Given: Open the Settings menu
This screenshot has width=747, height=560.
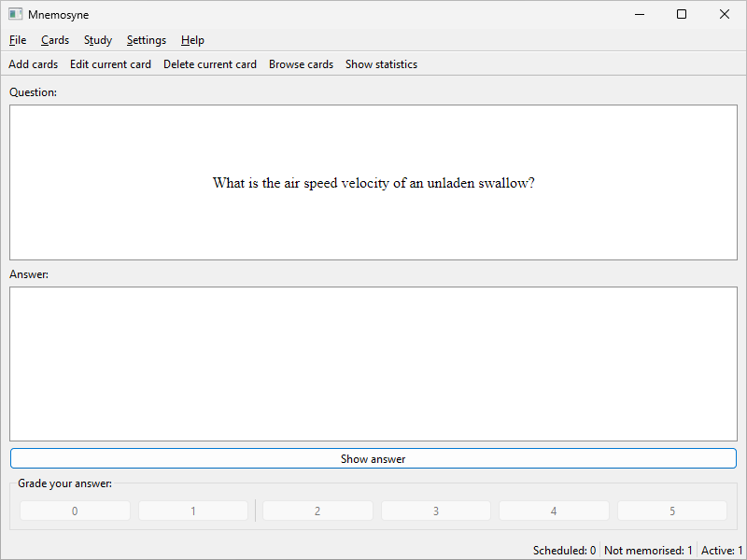Looking at the screenshot, I should [146, 40].
